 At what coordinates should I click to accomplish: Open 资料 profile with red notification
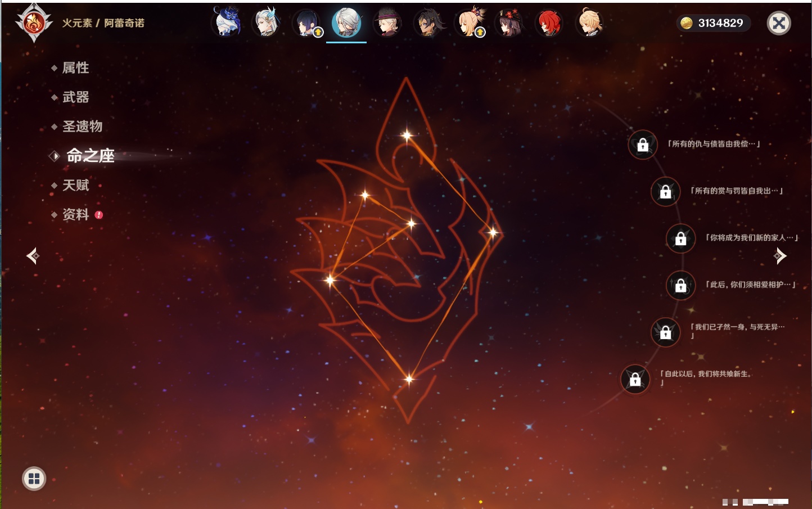click(x=75, y=215)
